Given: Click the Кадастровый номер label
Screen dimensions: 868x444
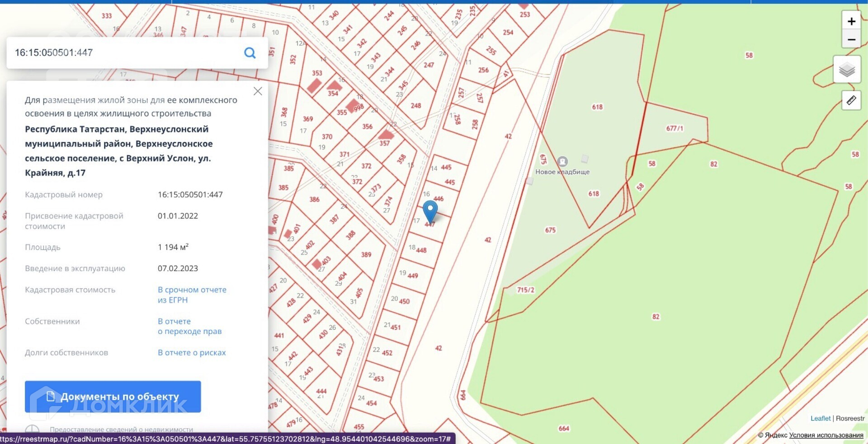Looking at the screenshot, I should (64, 195).
